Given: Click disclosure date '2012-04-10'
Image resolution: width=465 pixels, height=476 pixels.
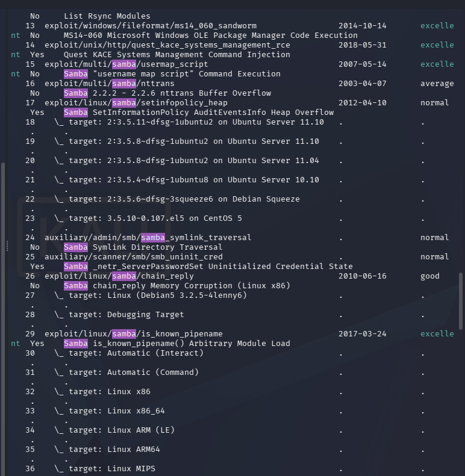Looking at the screenshot, I should coord(362,103).
